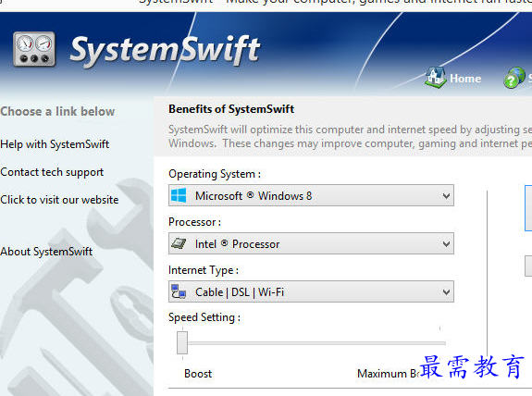
Task: Click the green help globe icon
Action: 514,78
